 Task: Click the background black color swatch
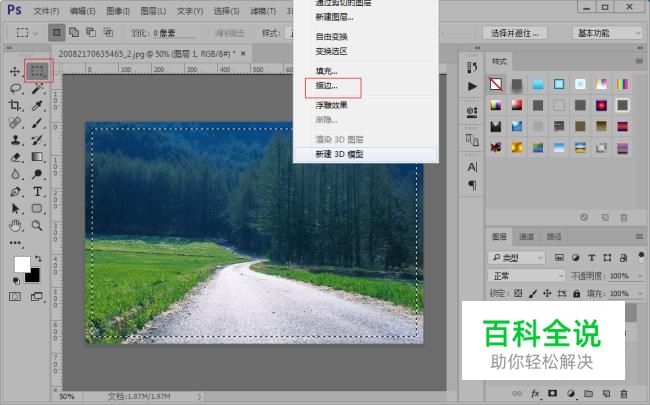[x=35, y=277]
